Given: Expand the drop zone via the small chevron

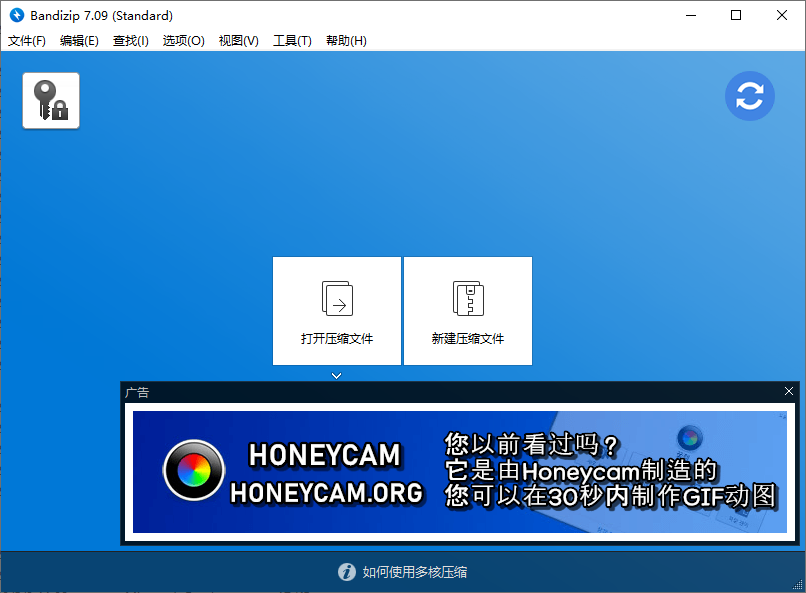Looking at the screenshot, I should click(336, 375).
